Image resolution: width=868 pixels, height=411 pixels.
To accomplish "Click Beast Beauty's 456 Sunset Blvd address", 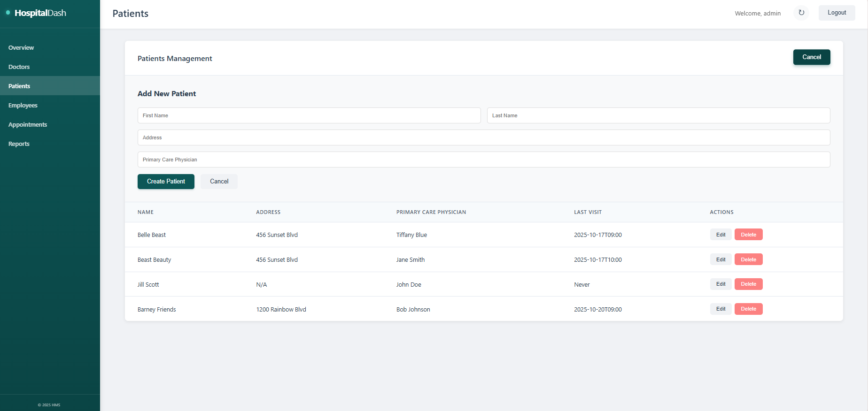I will [277, 260].
